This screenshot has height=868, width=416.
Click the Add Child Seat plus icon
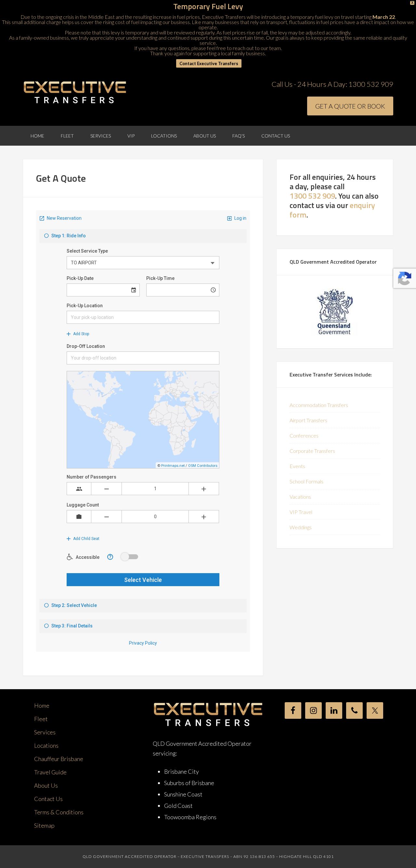[x=69, y=539]
